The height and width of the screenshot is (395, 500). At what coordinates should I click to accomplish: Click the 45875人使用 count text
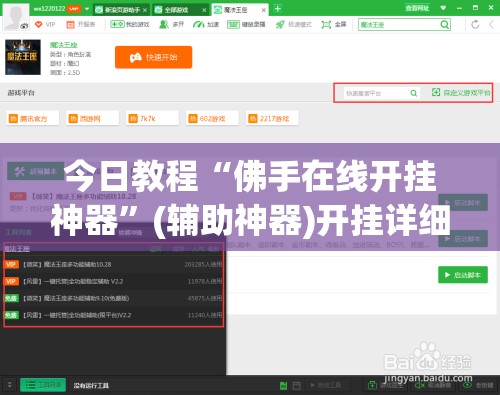point(205,298)
